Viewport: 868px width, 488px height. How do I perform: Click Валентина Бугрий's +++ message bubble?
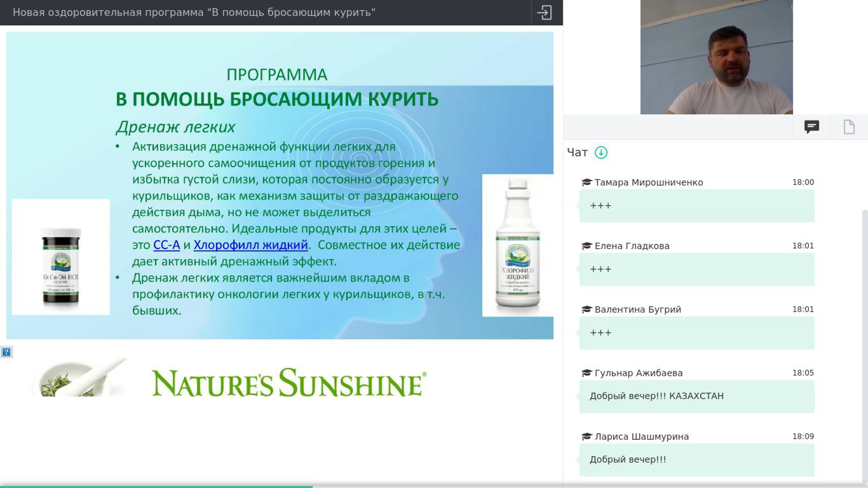[x=697, y=333]
